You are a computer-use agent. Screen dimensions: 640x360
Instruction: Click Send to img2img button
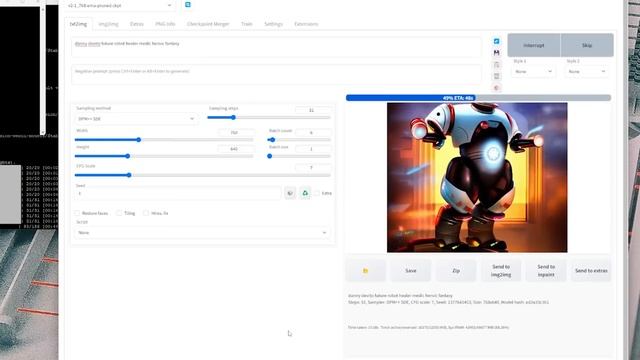501,271
